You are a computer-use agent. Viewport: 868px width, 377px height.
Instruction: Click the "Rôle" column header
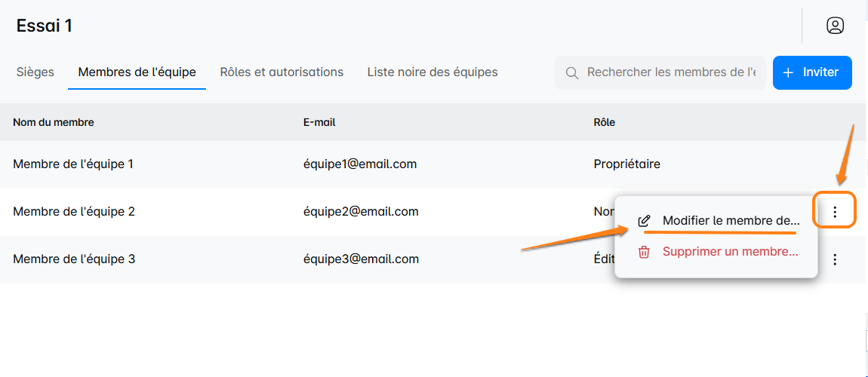click(x=605, y=122)
